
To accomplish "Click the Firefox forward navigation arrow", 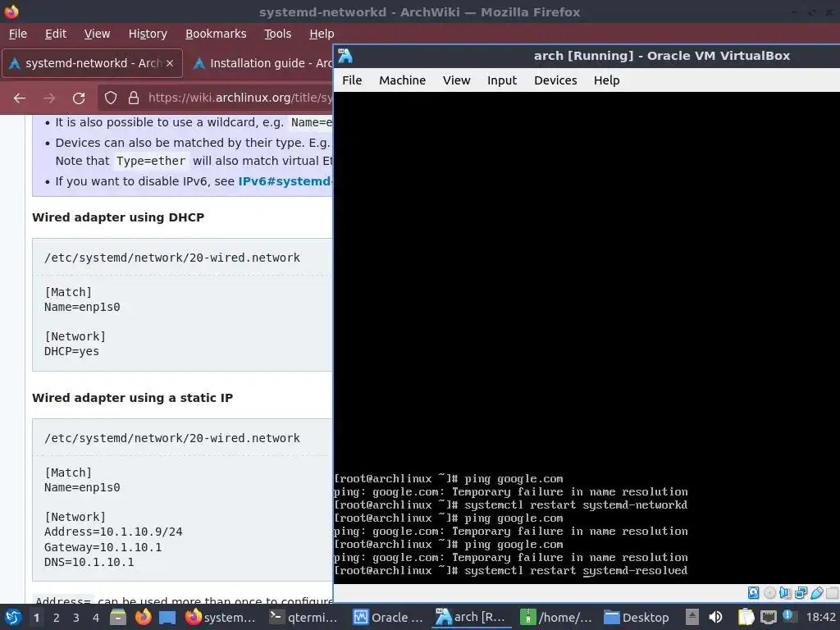I will (x=49, y=98).
